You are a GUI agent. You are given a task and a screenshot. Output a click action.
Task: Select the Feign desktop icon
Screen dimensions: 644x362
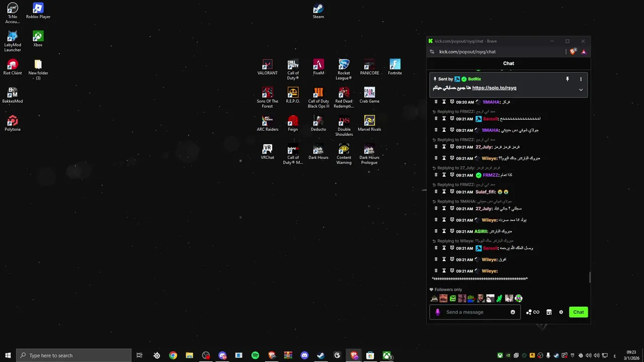click(x=293, y=124)
